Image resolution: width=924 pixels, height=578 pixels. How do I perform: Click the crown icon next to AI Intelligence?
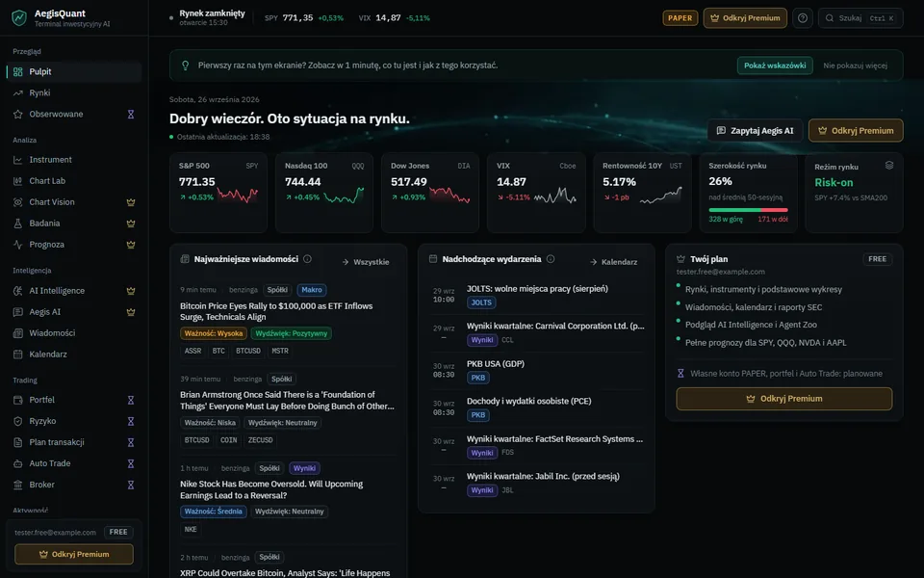[x=131, y=291]
